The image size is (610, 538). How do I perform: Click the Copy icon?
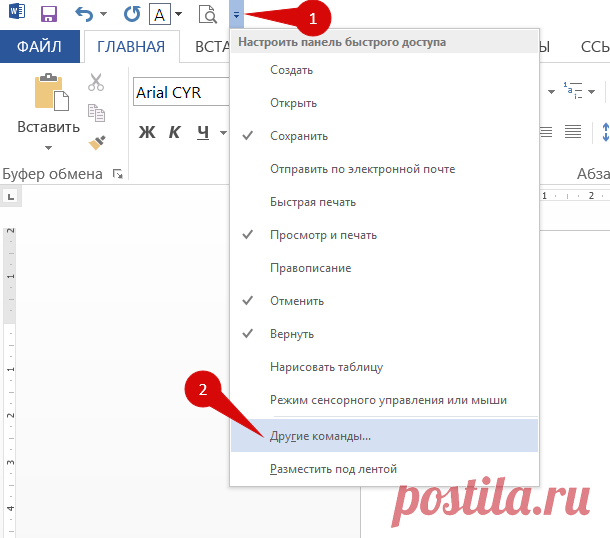[x=96, y=113]
